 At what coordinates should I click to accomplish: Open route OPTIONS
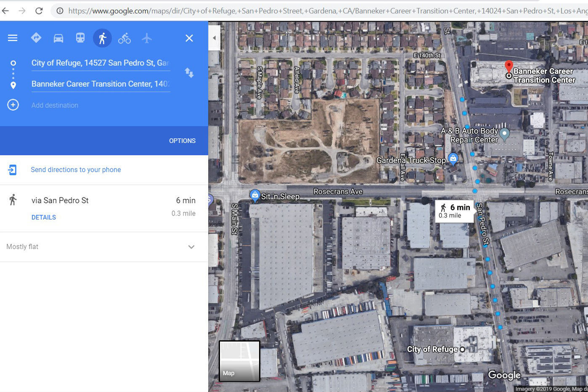(x=182, y=141)
